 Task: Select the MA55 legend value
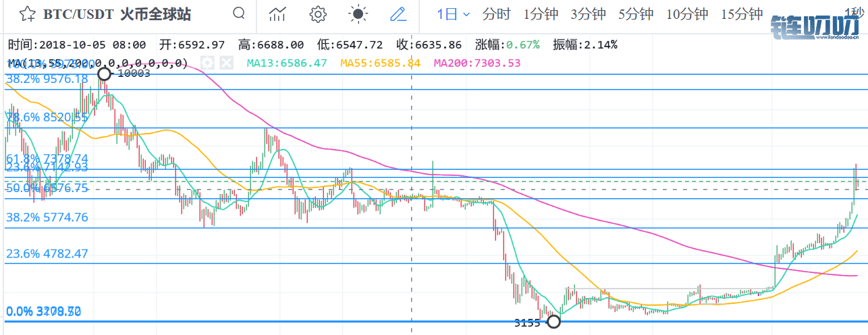(381, 63)
